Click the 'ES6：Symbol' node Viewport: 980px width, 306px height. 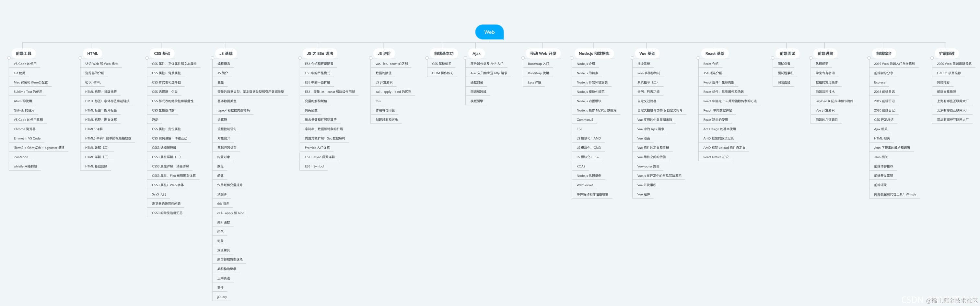click(x=314, y=166)
